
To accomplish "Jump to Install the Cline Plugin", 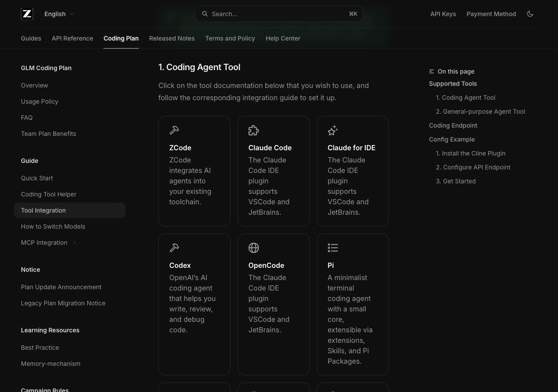I will (x=471, y=153).
